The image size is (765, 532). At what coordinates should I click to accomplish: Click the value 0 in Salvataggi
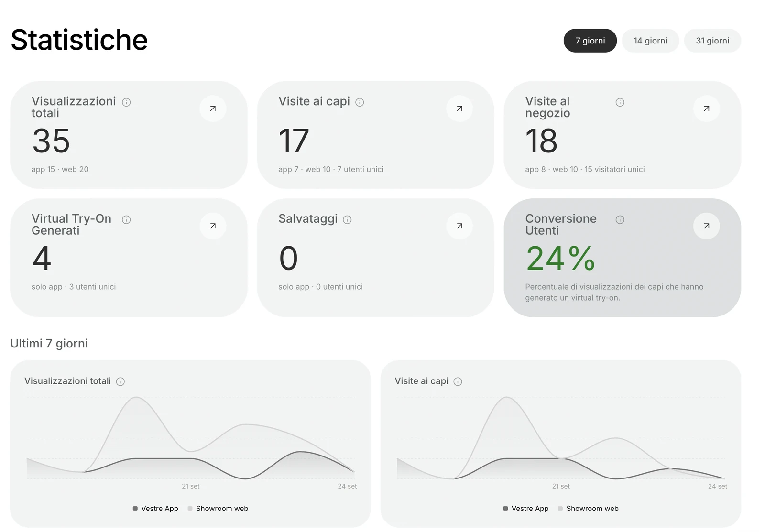point(288,259)
